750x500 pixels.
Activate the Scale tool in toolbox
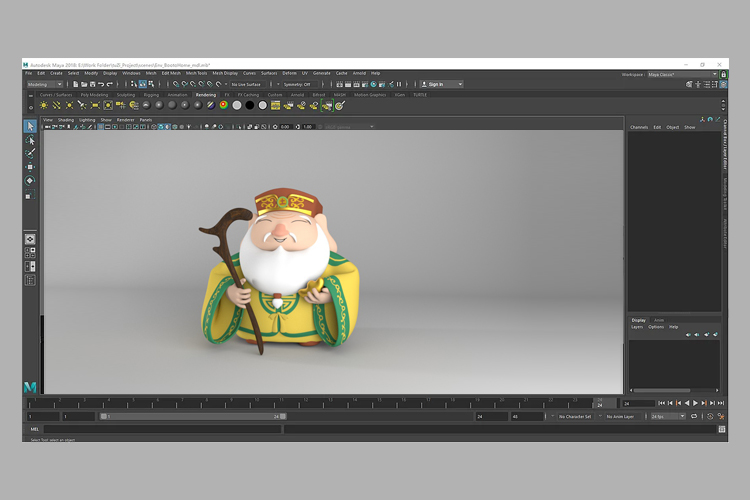30,195
